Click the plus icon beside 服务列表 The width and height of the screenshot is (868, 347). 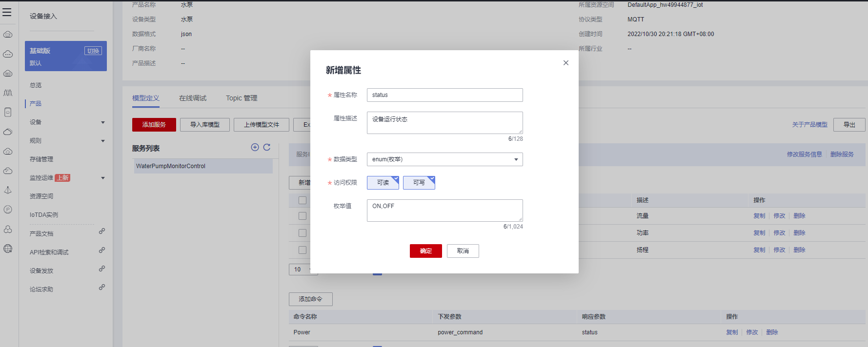coord(255,147)
